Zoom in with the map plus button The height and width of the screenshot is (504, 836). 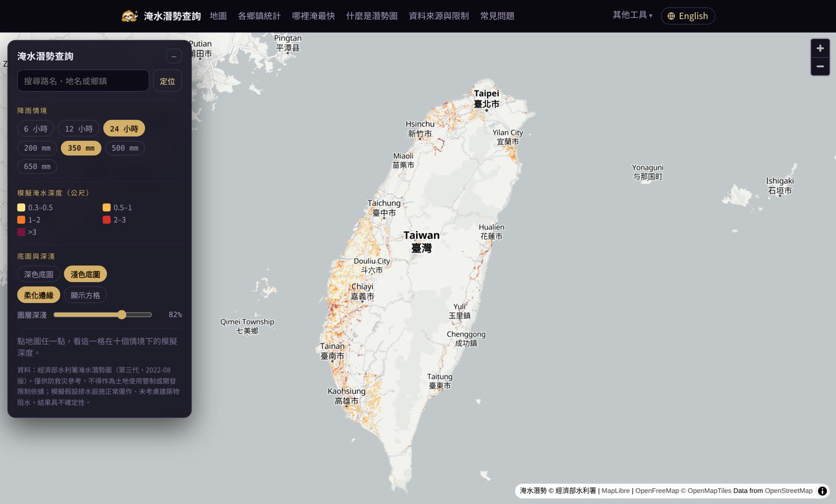tap(820, 48)
